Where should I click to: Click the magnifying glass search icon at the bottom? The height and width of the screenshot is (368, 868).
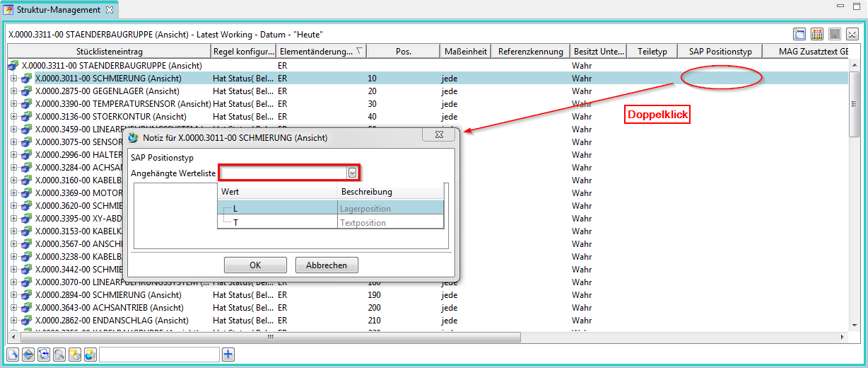59,354
